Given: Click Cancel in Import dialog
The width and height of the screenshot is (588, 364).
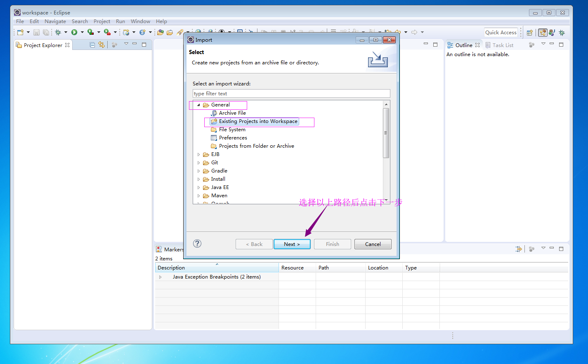Looking at the screenshot, I should pos(373,244).
